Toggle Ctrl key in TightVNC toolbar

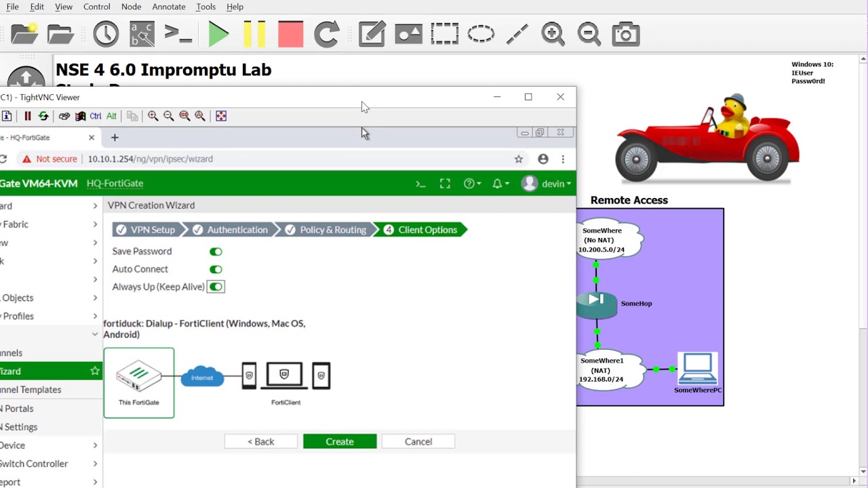coord(96,116)
